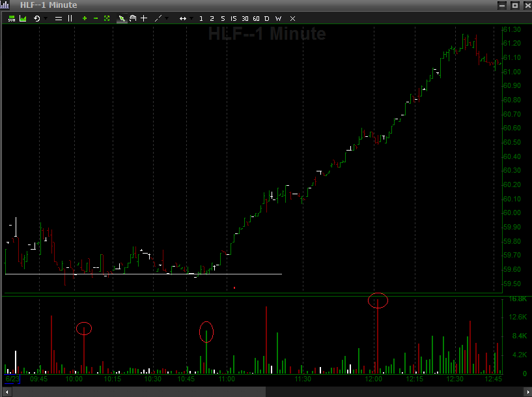The width and height of the screenshot is (532, 397).
Task: Click the tallest red volume bar at 12:00
Action: point(378,336)
